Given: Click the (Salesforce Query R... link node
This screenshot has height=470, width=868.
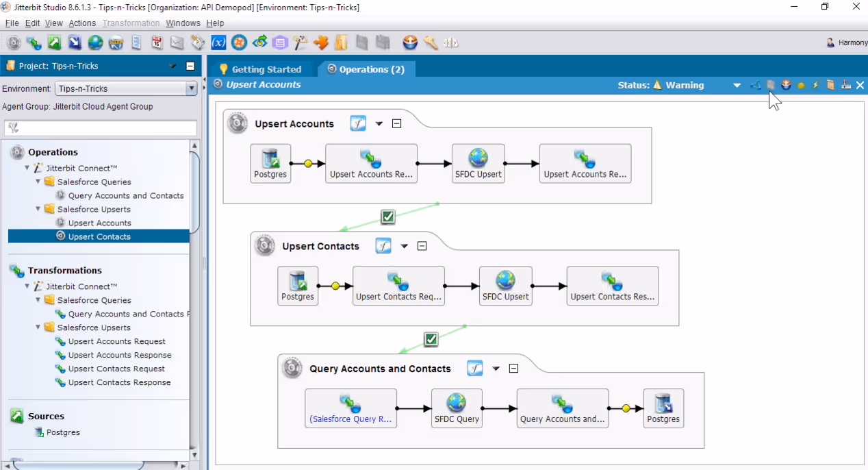Looking at the screenshot, I should pos(351,408).
